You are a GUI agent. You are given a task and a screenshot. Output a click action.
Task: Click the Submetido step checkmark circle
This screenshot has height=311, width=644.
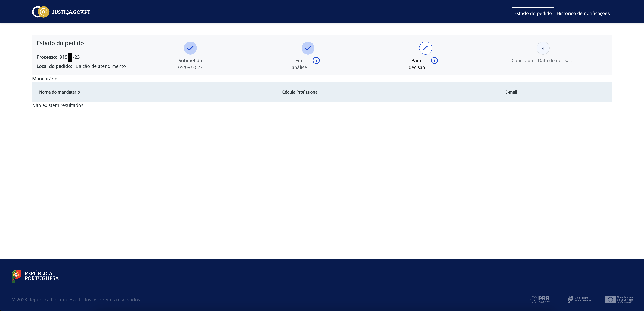click(x=190, y=48)
